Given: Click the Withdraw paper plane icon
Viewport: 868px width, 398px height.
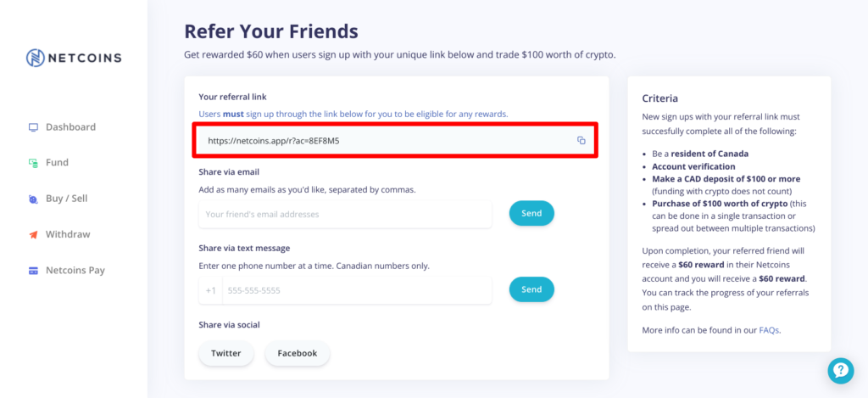Looking at the screenshot, I should coord(33,234).
